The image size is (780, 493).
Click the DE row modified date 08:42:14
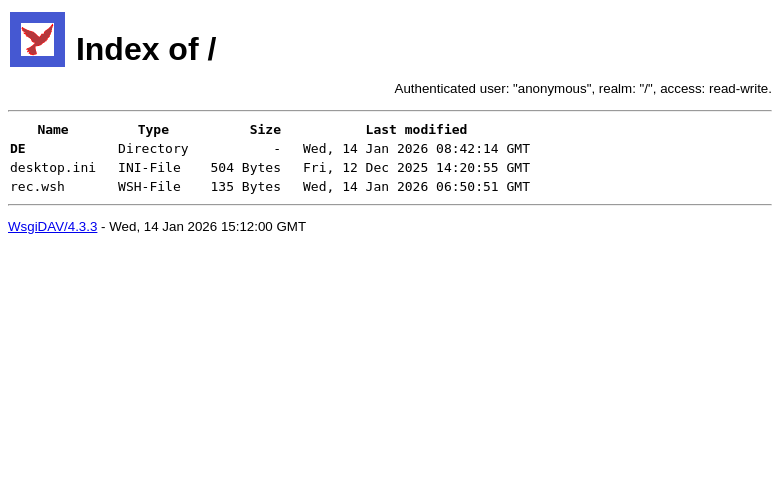point(416,149)
